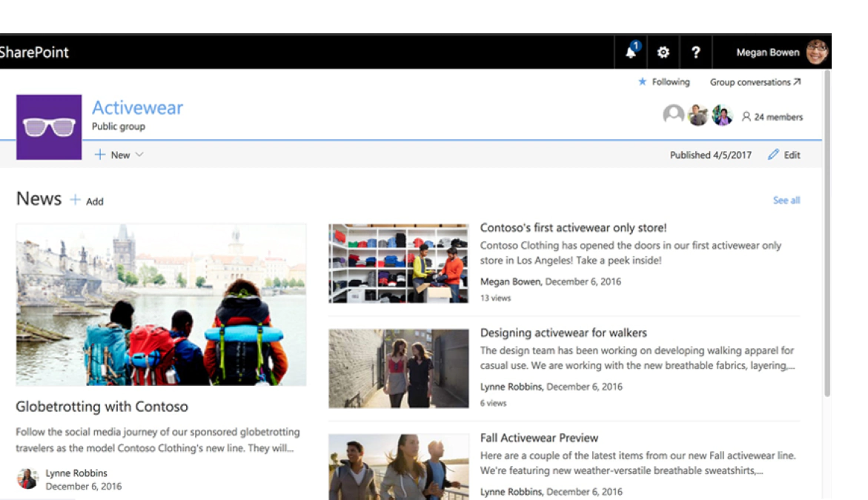Click the third member avatar photo
The width and height of the screenshot is (868, 500).
click(722, 115)
